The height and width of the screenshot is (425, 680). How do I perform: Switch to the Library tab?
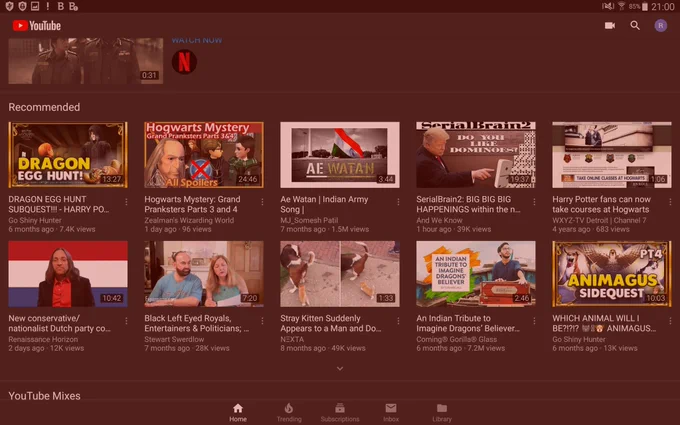442,412
